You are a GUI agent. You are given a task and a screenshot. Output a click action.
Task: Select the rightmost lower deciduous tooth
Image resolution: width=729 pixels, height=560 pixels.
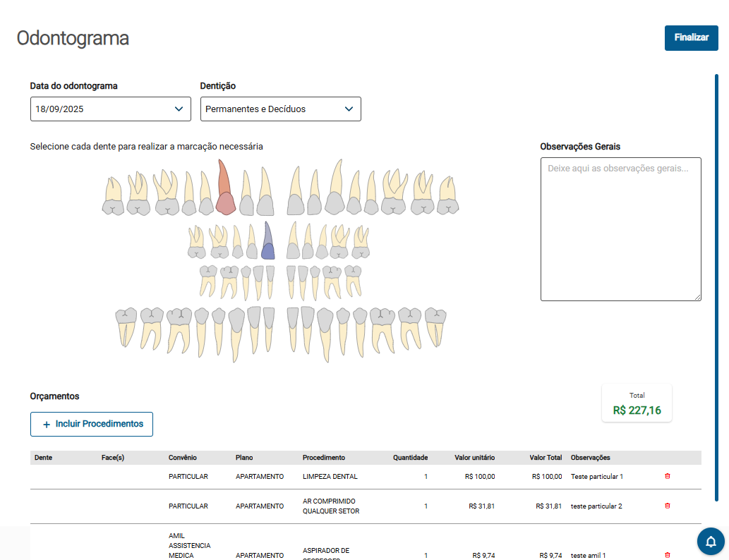click(x=353, y=279)
